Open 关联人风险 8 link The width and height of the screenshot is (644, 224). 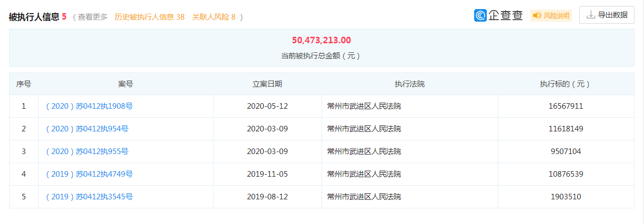coord(214,17)
